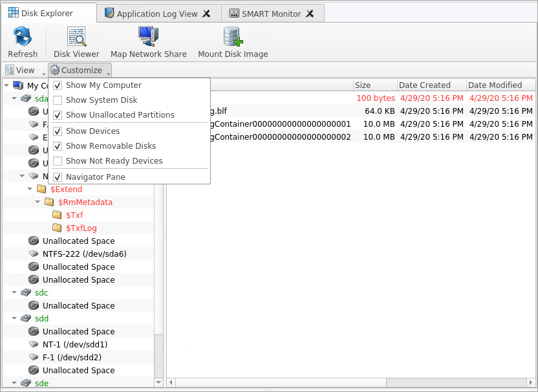The width and height of the screenshot is (538, 392).
Task: Enable Show Not Ready Devices
Action: click(58, 161)
